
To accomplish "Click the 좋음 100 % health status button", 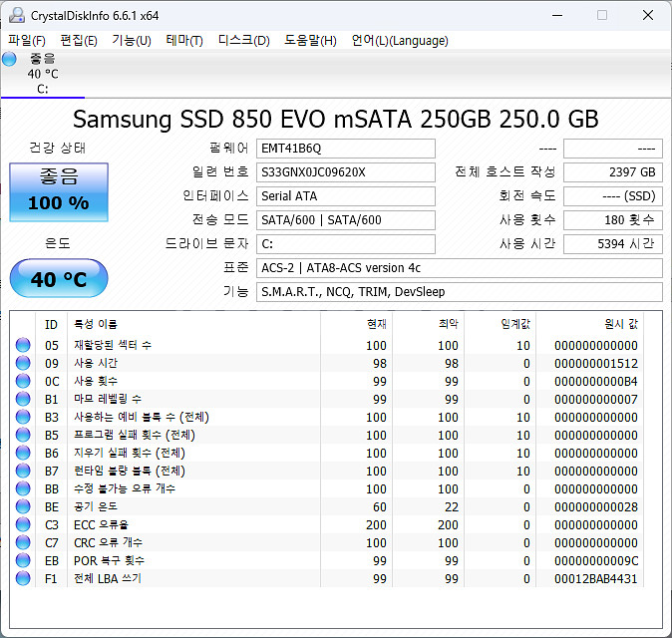I will click(59, 192).
